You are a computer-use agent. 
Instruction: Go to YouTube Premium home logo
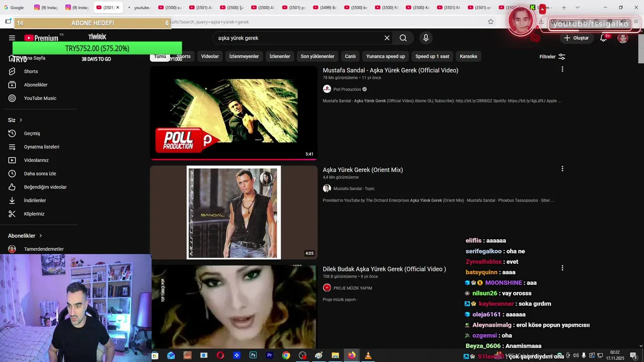click(41, 38)
